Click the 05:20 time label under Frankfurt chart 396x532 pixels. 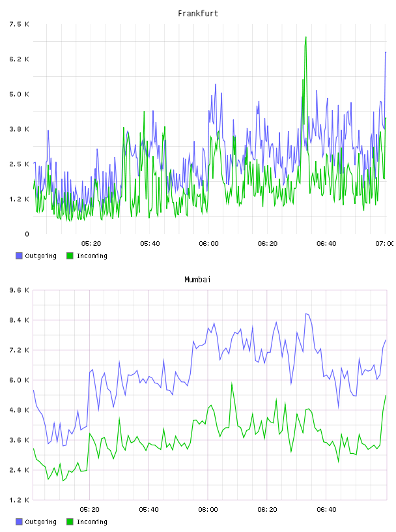(91, 243)
